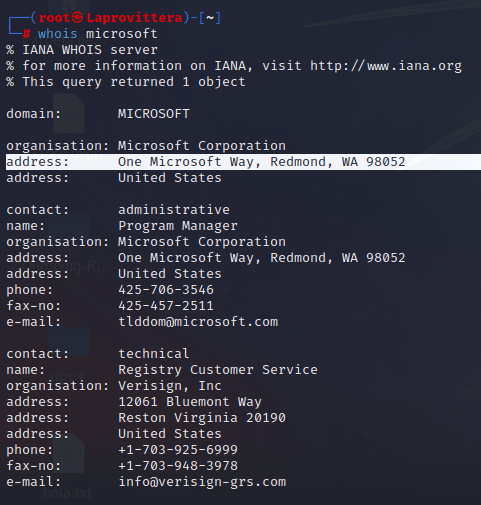Image resolution: width=481 pixels, height=505 pixels.
Task: Click the fax number +1-703-948-3978
Action: pos(178,466)
